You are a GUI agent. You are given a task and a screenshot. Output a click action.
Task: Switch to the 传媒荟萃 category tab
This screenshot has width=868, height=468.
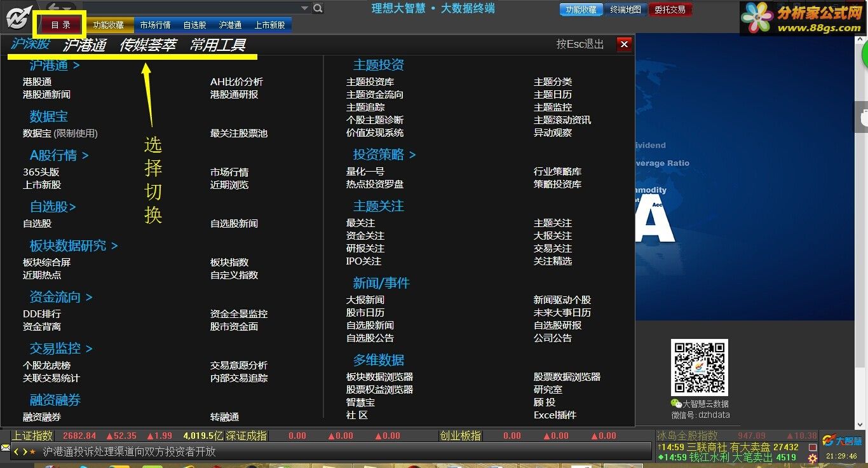(147, 45)
